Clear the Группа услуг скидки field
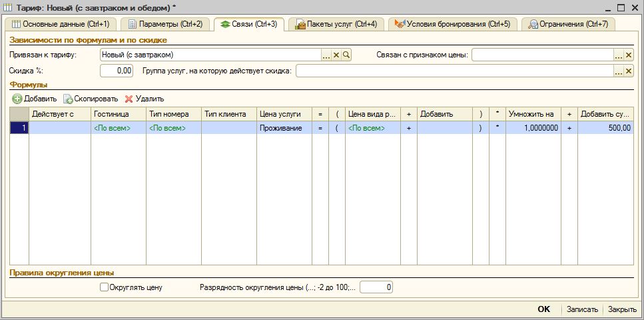The image size is (644, 320). [629, 71]
